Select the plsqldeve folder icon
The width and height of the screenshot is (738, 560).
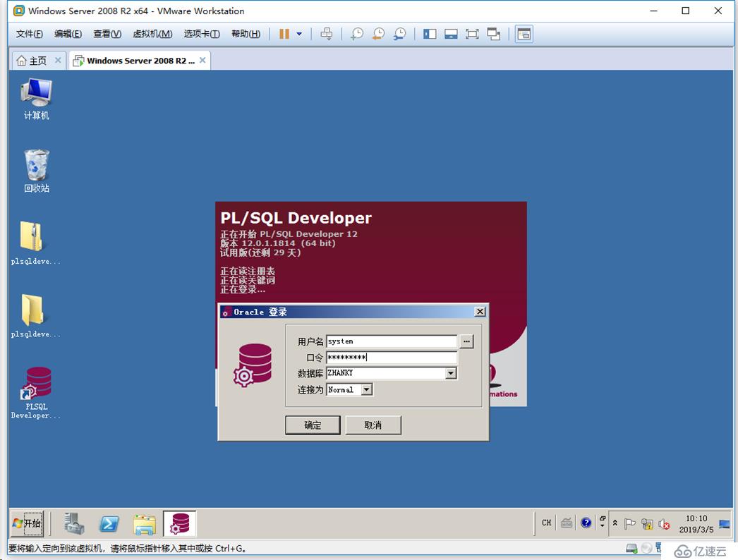coord(36,316)
